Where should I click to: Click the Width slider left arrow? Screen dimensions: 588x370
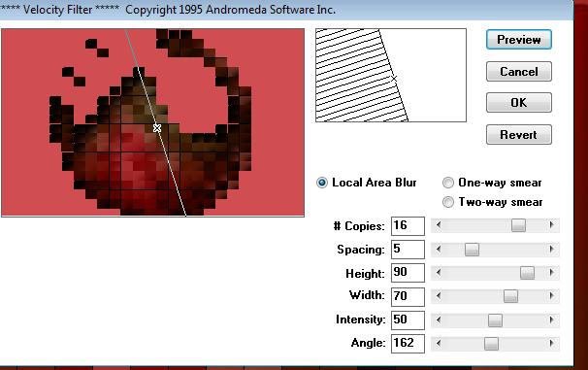(439, 295)
